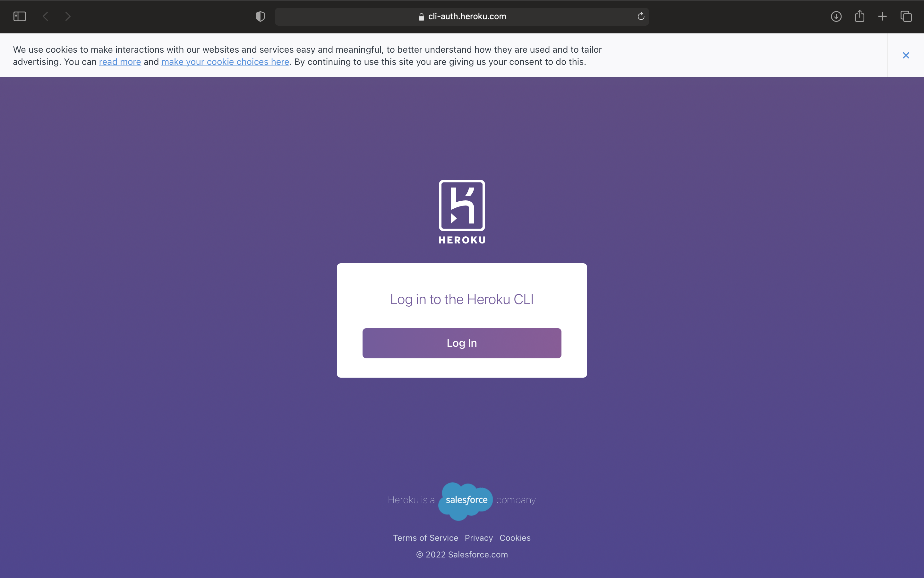The height and width of the screenshot is (578, 924).
Task: Open Terms of Service link
Action: coord(425,538)
